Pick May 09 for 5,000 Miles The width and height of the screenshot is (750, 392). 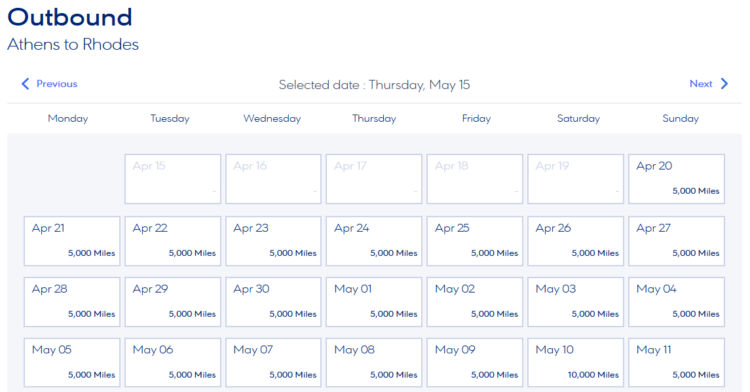tap(474, 362)
